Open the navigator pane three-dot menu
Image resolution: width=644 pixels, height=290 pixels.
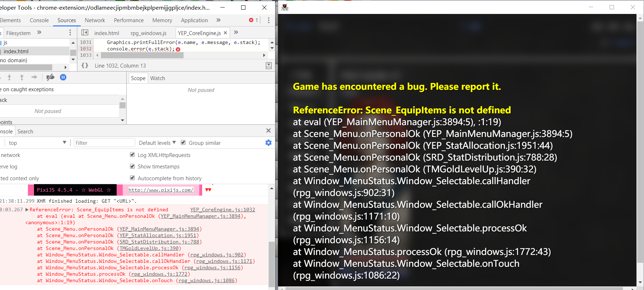tap(70, 33)
